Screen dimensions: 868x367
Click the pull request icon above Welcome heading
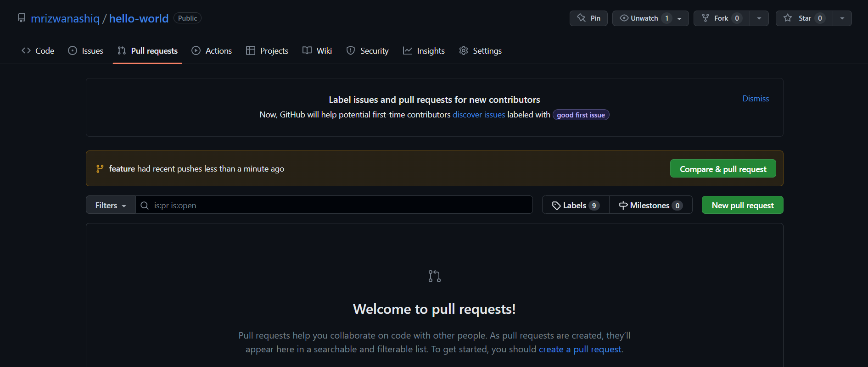(435, 276)
